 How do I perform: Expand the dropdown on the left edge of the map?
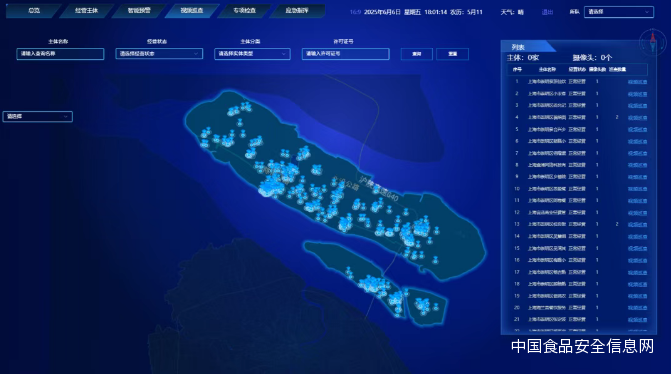(x=38, y=116)
